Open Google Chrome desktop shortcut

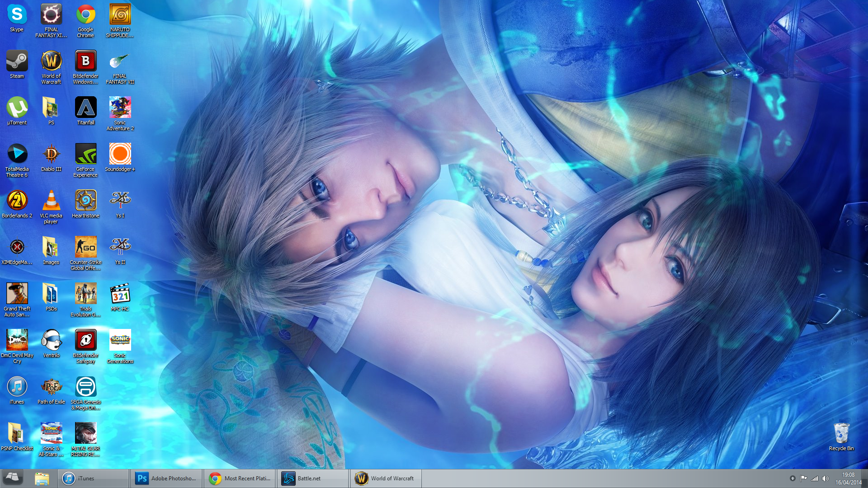tap(85, 20)
